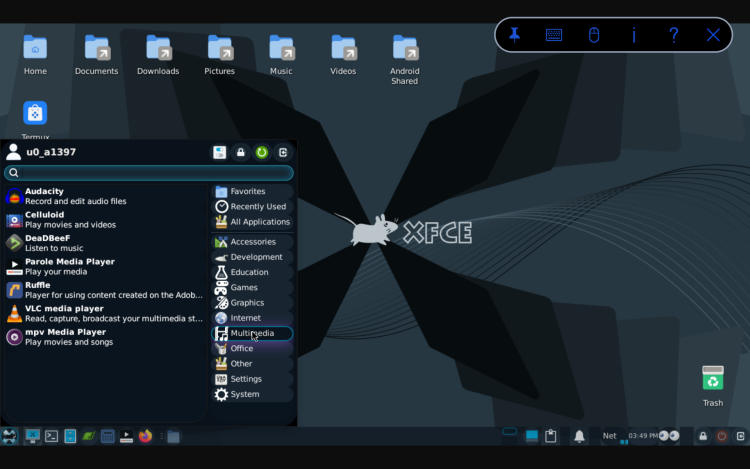Click the menu's settings manager icon

click(x=220, y=153)
